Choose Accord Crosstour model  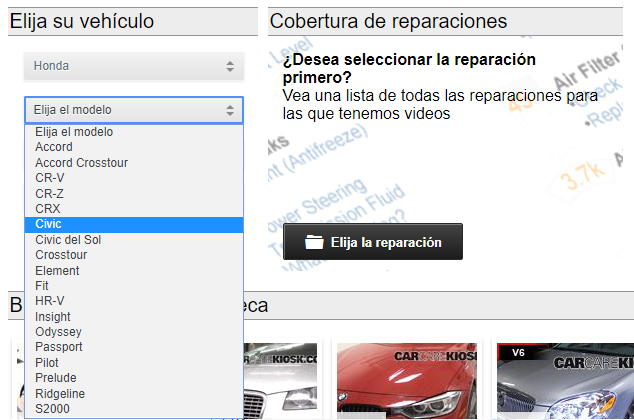click(x=134, y=163)
